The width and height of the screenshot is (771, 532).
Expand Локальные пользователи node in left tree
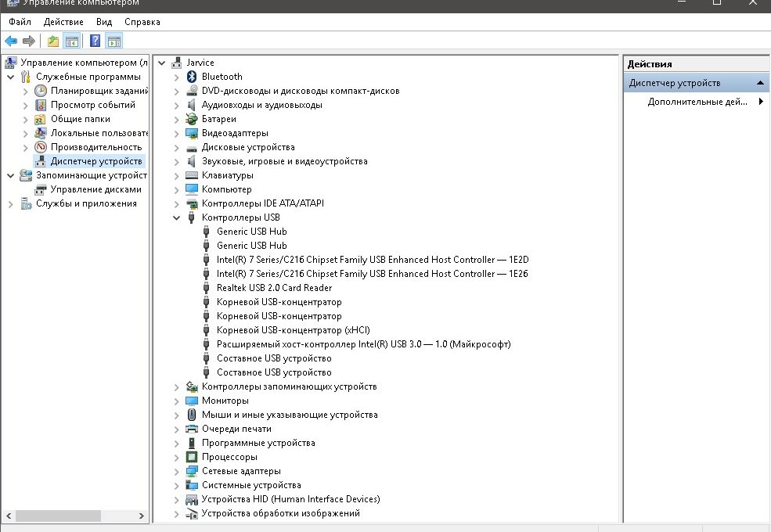click(x=26, y=133)
